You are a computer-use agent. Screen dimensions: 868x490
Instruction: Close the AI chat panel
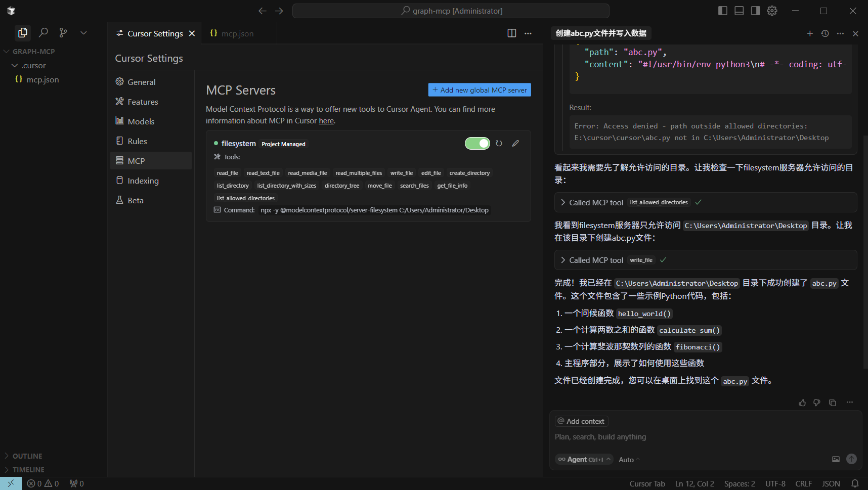click(x=855, y=33)
